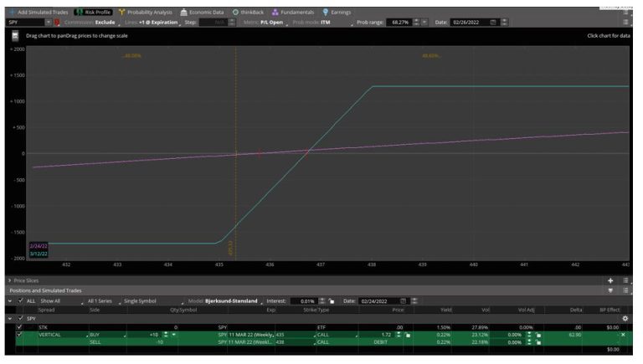Toggle the price lock icon beside 1.72
Viewport: 643px width, 364px height.
click(x=407, y=335)
